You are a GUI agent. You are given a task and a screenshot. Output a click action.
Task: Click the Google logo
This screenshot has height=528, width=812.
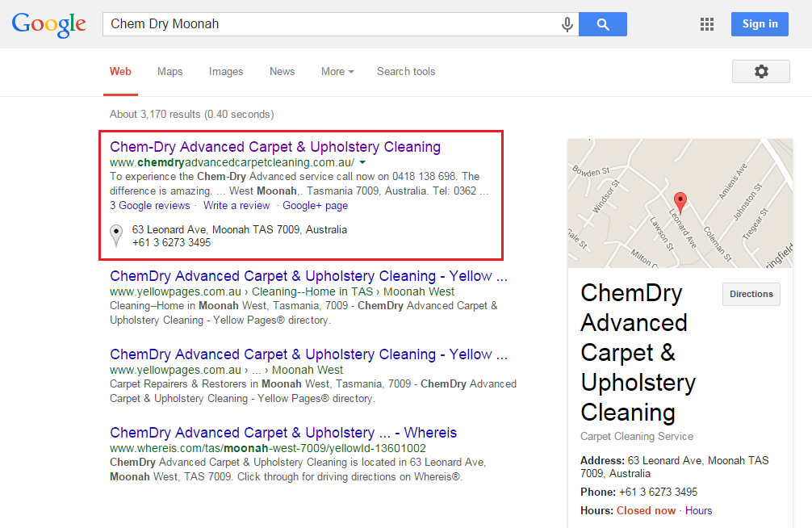tap(49, 25)
